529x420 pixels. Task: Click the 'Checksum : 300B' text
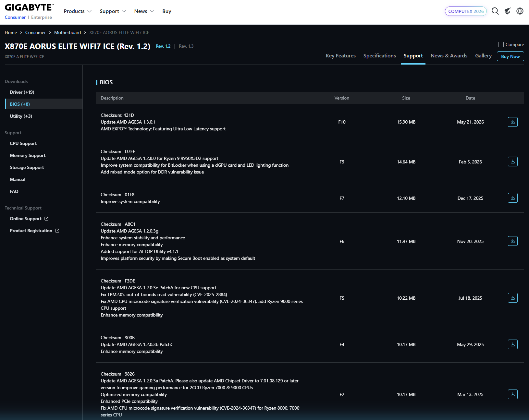(x=117, y=338)
